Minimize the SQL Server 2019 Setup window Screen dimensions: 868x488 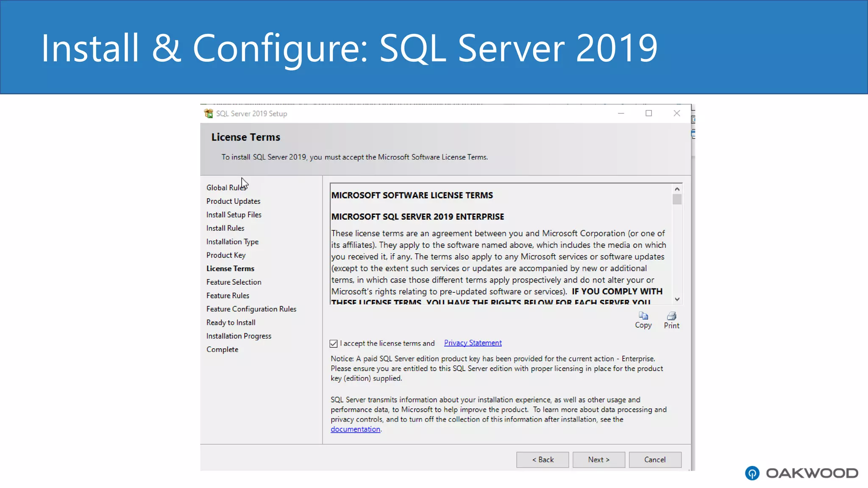621,113
